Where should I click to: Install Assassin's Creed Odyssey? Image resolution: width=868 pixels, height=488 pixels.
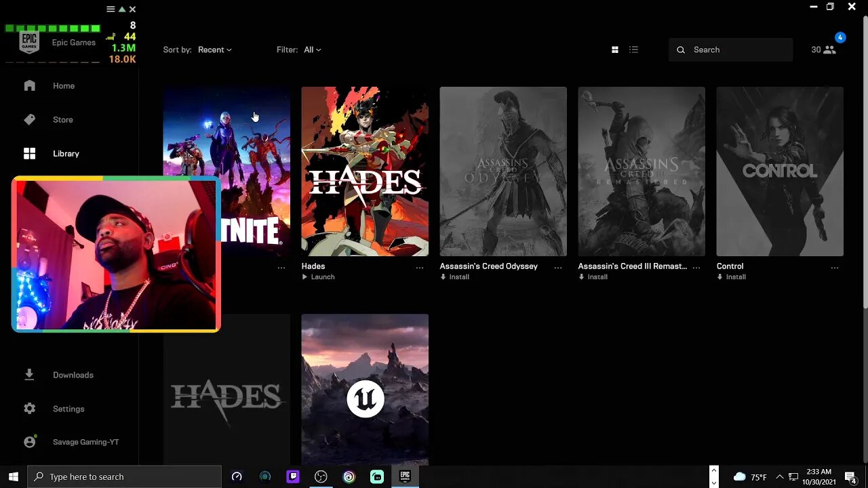tap(454, 277)
